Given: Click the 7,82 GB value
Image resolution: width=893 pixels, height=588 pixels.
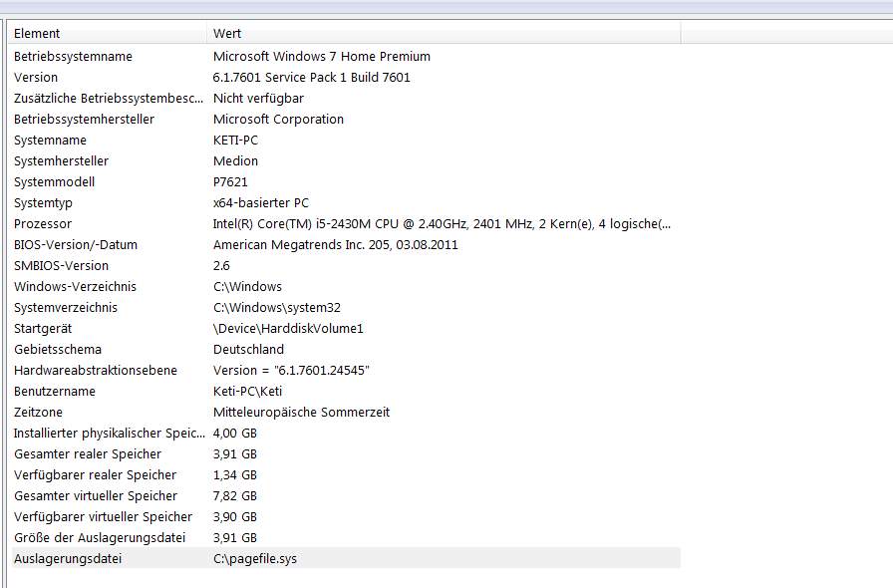Looking at the screenshot, I should pyautogui.click(x=234, y=496).
